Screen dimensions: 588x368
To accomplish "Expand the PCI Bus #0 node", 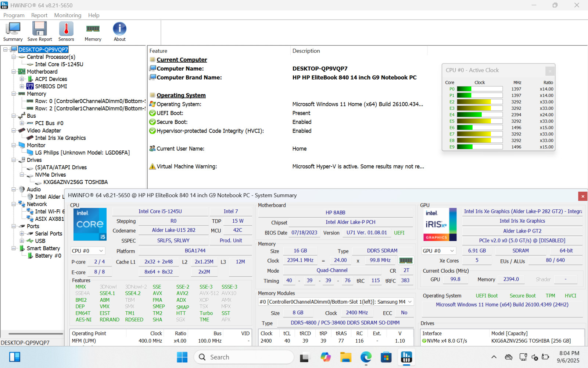I will (22, 123).
